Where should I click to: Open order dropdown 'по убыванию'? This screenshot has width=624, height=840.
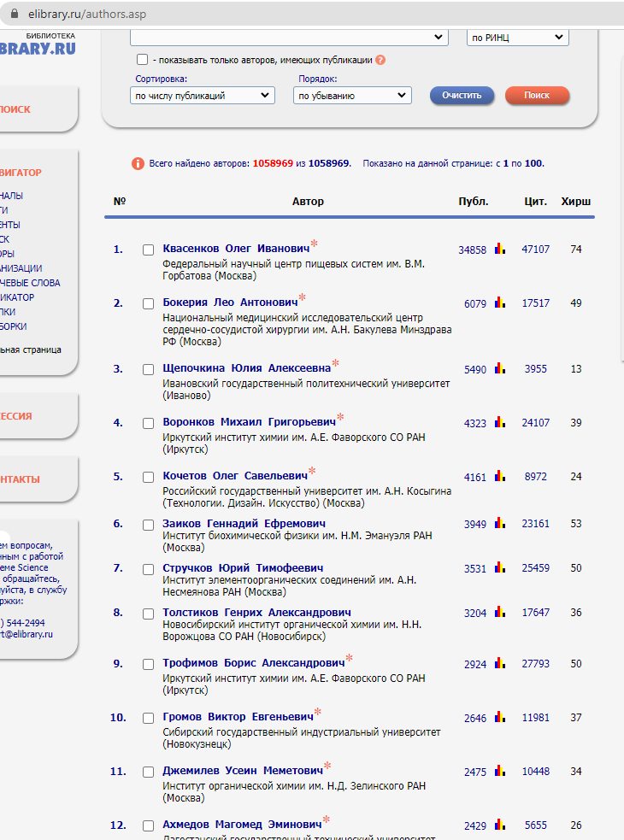352,96
